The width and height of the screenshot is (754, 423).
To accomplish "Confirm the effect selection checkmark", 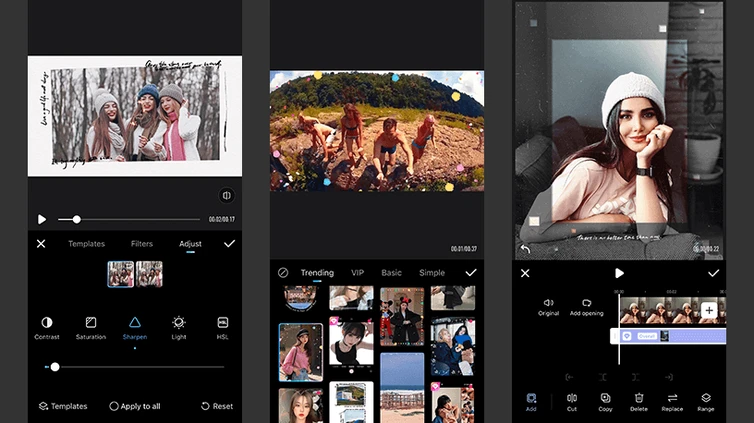I will click(471, 273).
